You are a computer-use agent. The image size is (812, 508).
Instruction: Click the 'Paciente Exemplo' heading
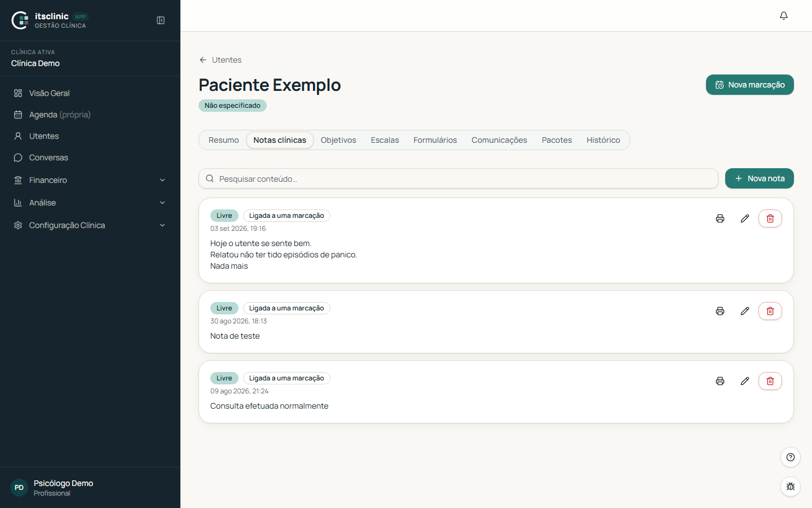coord(270,85)
